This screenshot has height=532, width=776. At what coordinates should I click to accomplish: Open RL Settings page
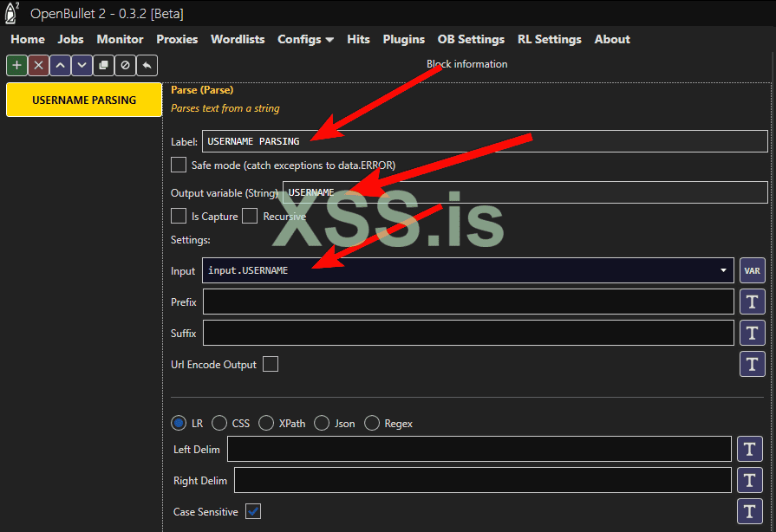pos(550,40)
